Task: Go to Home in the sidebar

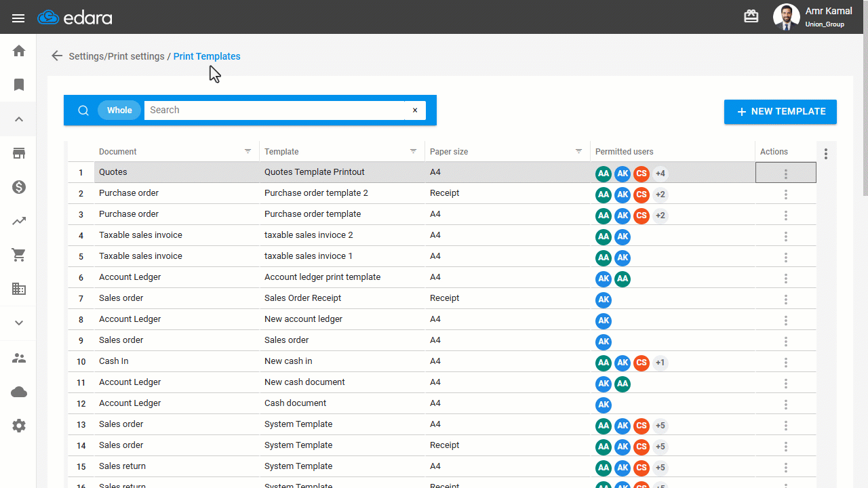Action: tap(19, 51)
